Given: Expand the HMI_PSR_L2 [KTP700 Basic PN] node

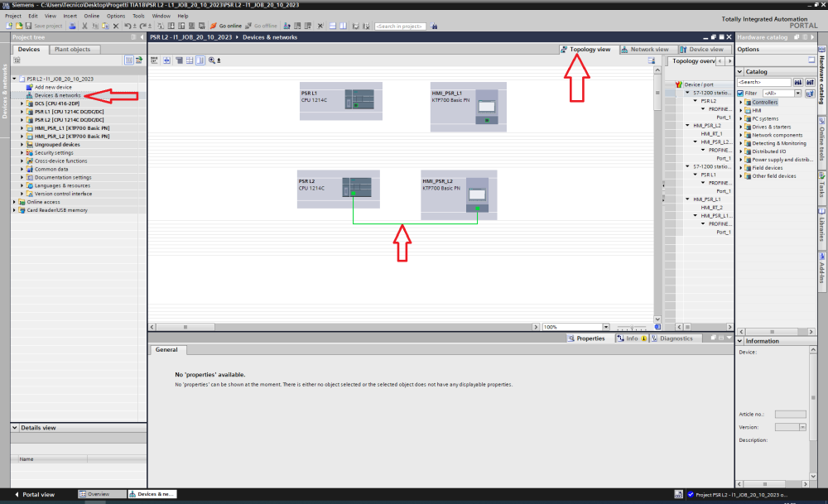Looking at the screenshot, I should click(x=22, y=137).
